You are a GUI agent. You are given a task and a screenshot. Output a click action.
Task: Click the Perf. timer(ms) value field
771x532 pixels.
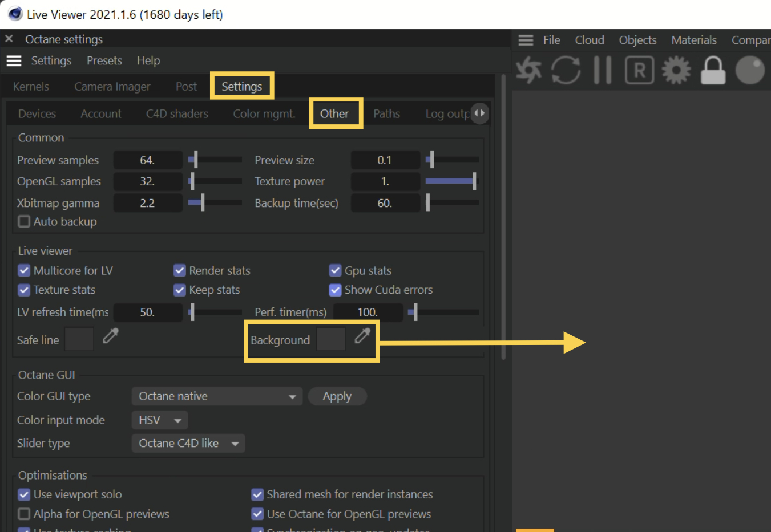point(368,312)
